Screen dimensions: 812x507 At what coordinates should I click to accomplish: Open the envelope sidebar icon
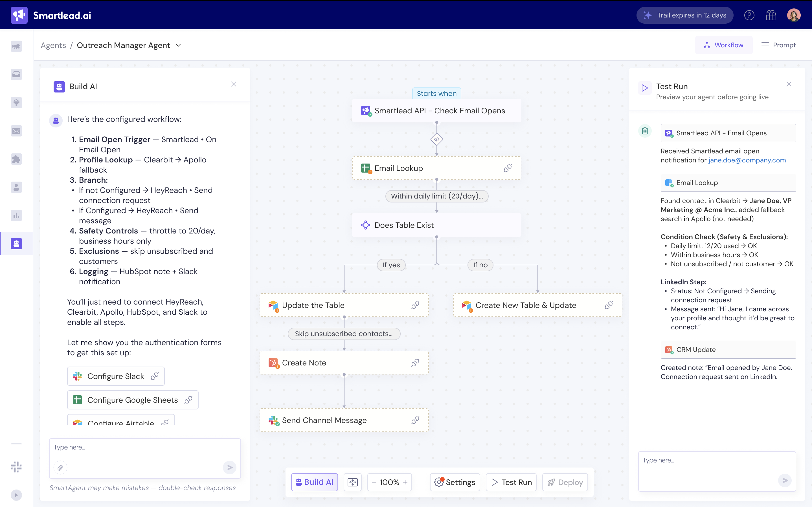[16, 131]
